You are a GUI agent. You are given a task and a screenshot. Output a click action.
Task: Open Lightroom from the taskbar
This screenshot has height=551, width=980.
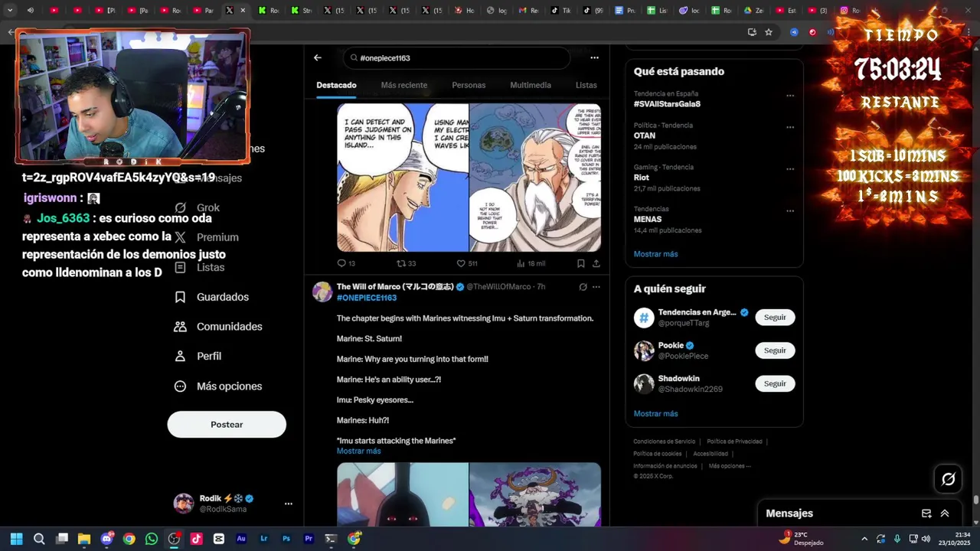coord(264,539)
